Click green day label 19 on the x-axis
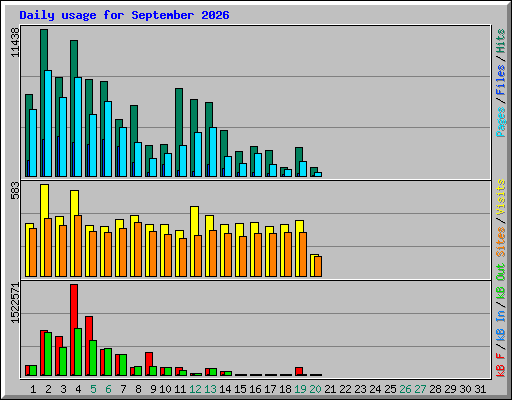 click(x=300, y=389)
